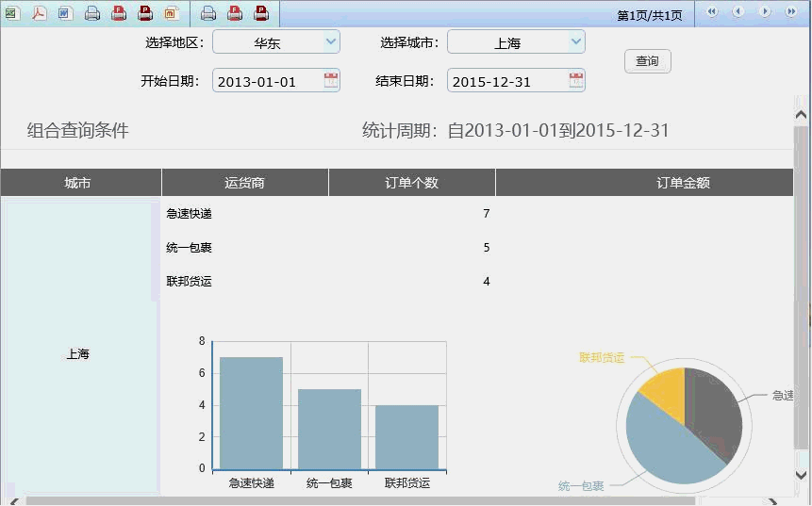The width and height of the screenshot is (812, 506).
Task: Click the 订单个数 column header
Action: point(412,183)
